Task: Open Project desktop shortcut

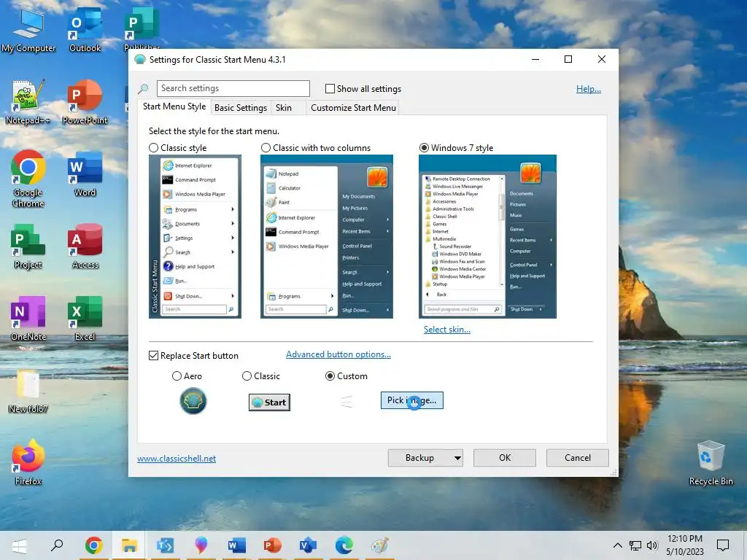Action: pos(28,246)
